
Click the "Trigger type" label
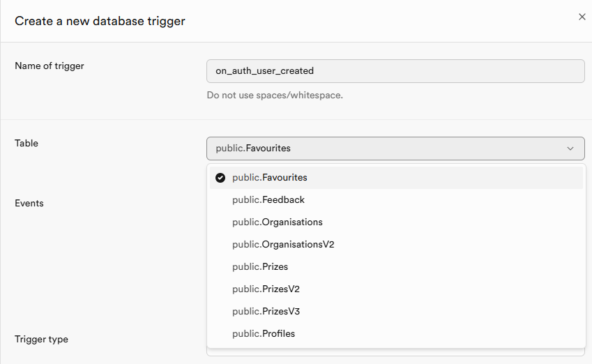click(42, 340)
